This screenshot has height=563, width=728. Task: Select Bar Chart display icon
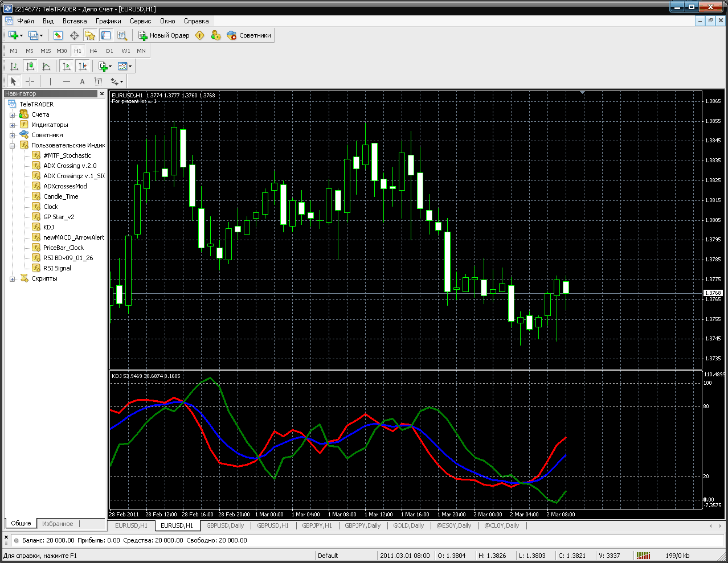coord(14,66)
